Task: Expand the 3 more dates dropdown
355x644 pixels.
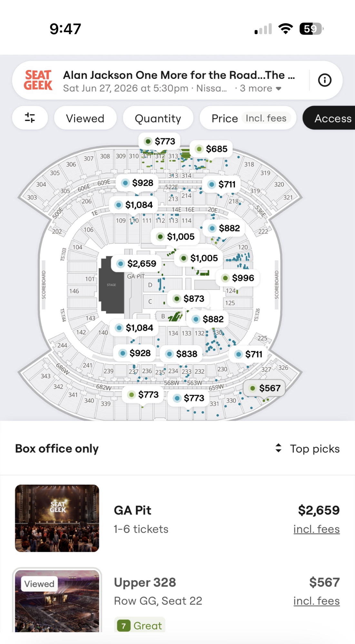Action: (x=261, y=89)
